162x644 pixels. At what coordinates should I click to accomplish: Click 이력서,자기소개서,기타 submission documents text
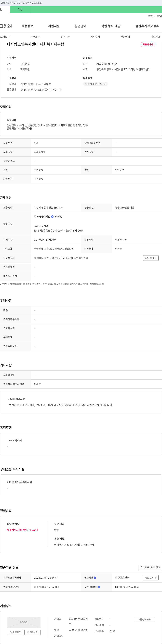point(74,545)
